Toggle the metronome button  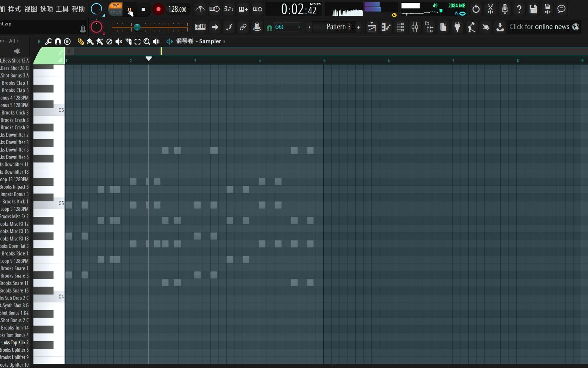(x=200, y=9)
